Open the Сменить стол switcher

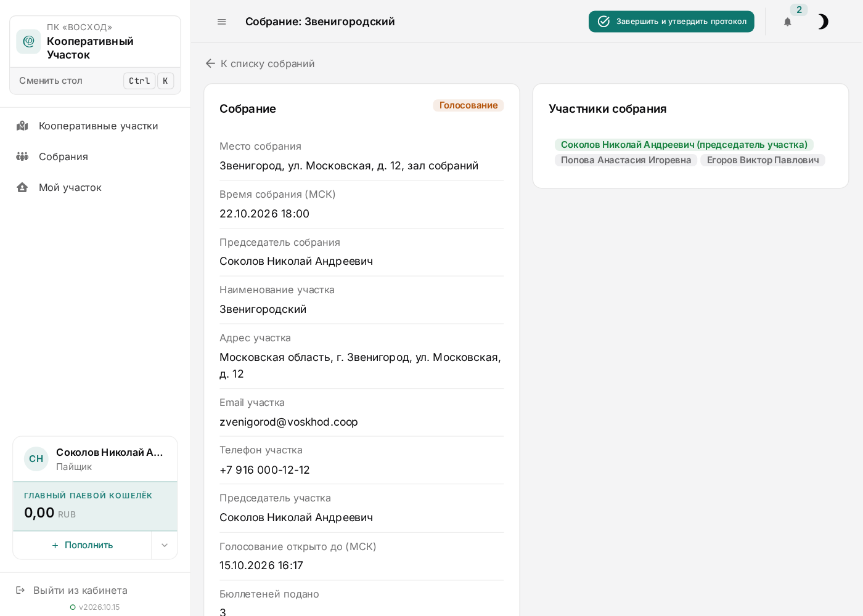96,81
